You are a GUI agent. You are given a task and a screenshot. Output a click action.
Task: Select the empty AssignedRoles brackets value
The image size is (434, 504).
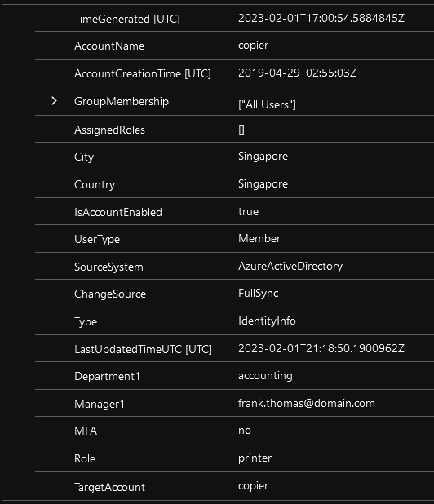241,130
